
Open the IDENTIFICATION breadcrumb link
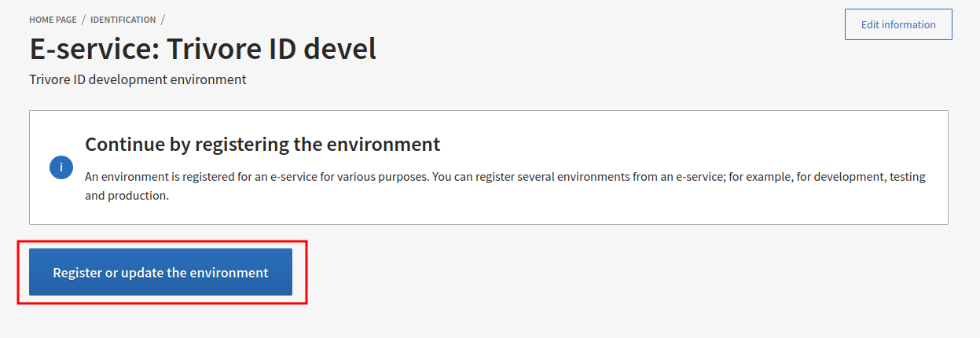coord(123,20)
